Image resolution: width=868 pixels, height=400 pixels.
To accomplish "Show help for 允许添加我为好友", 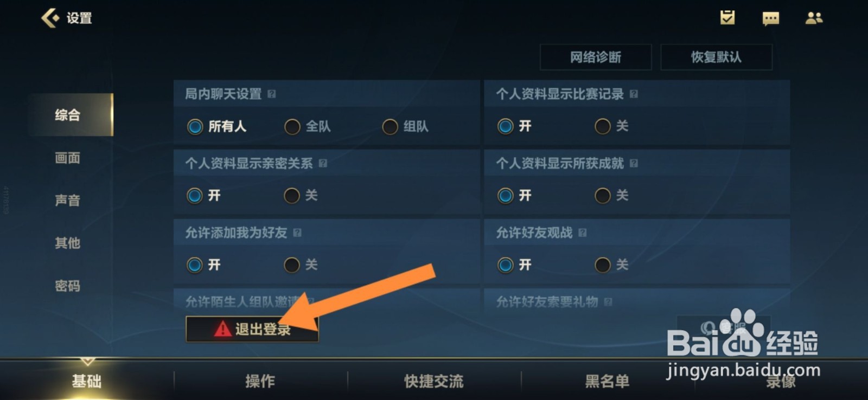I will pos(297,233).
